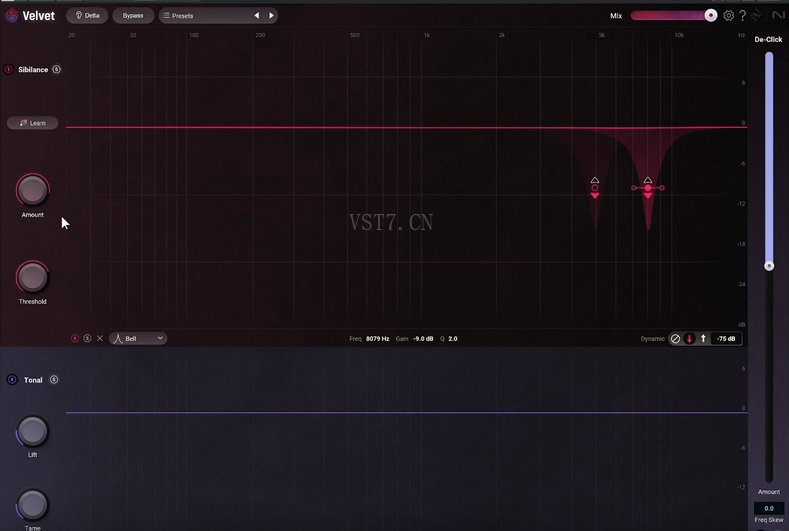The height and width of the screenshot is (531, 789).
Task: Click the De-Click label
Action: click(768, 39)
